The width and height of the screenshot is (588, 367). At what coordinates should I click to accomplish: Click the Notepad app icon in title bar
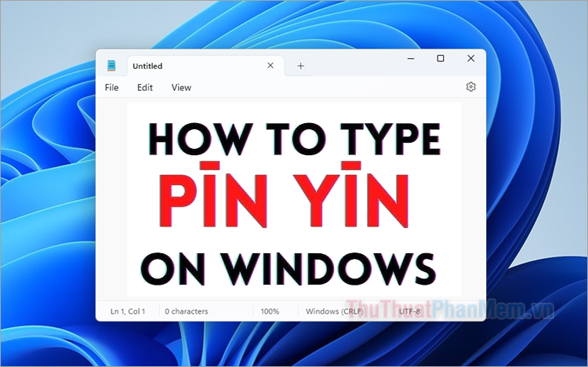point(111,66)
